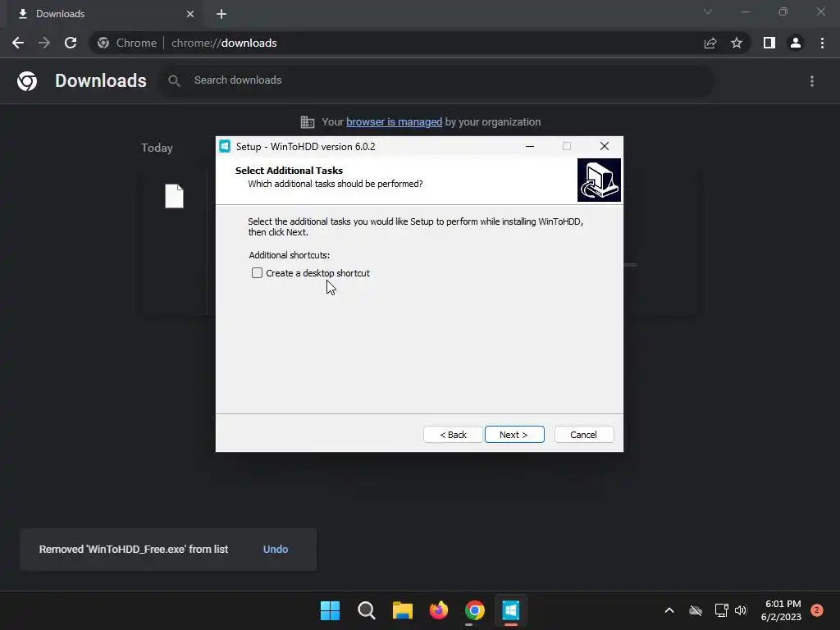Select the Downloads tab
The height and width of the screenshot is (630, 840).
click(105, 14)
